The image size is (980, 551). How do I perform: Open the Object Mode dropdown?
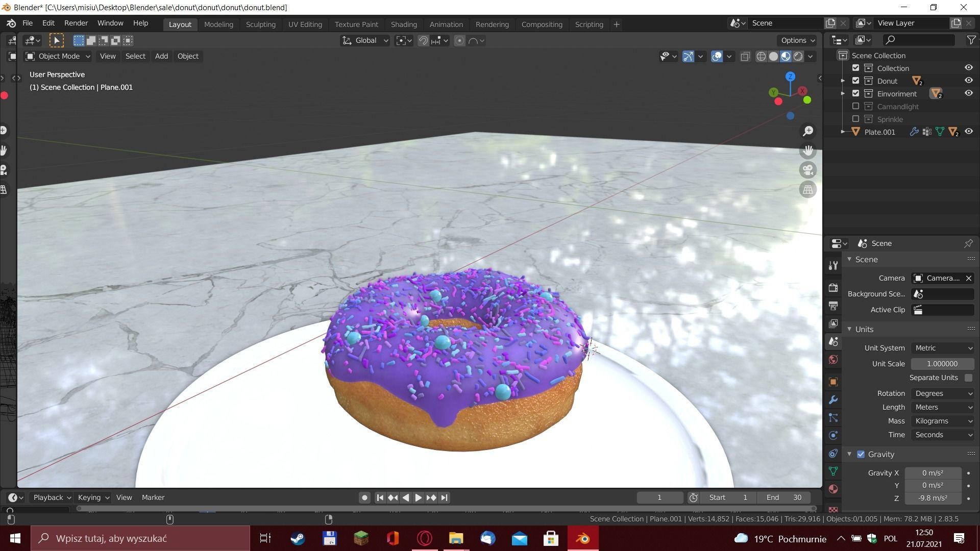pos(58,56)
